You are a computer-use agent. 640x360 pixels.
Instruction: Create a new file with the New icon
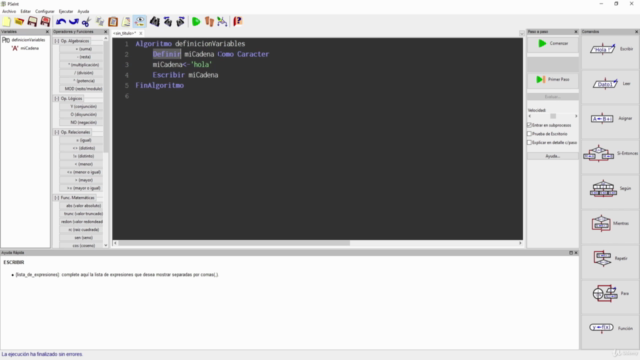coord(7,22)
